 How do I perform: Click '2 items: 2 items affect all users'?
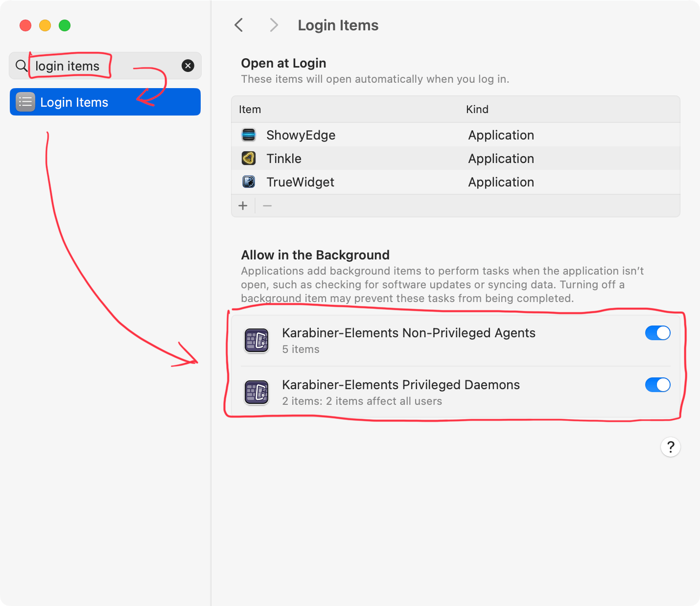coord(362,401)
